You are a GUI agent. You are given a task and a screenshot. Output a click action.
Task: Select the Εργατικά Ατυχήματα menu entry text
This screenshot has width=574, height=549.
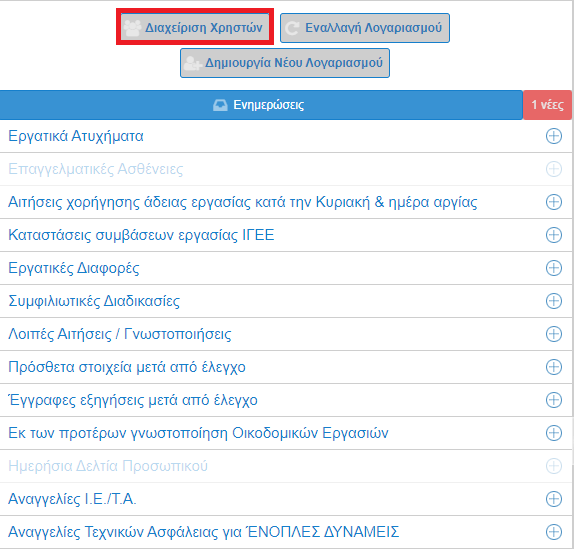(76, 136)
